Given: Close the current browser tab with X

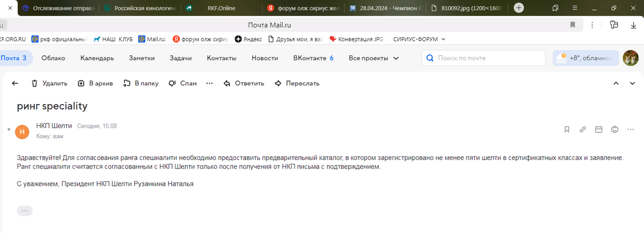Looking at the screenshot, I should point(11,8).
